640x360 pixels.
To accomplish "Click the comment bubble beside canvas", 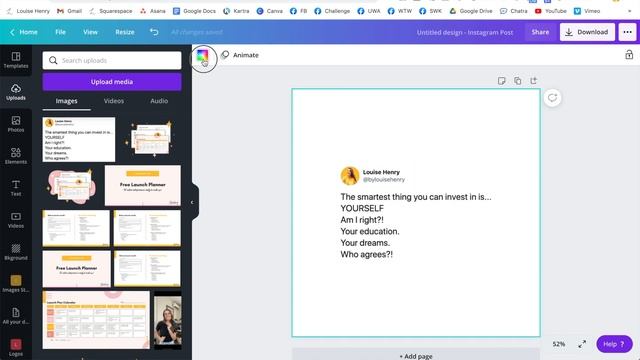I will click(552, 98).
